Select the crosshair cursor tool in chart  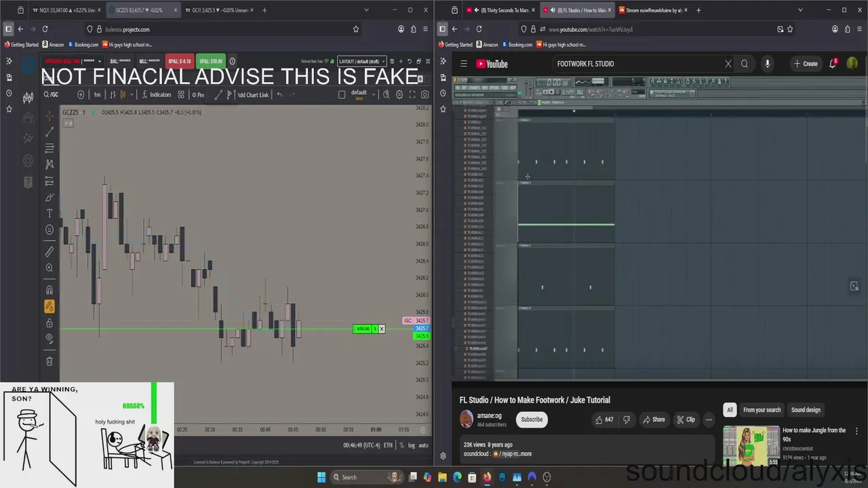point(50,116)
